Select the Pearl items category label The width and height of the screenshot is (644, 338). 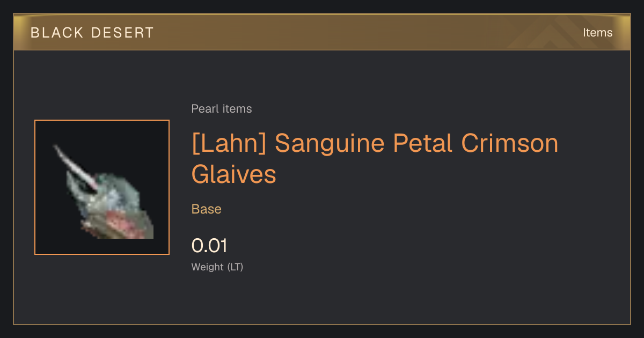[222, 109]
